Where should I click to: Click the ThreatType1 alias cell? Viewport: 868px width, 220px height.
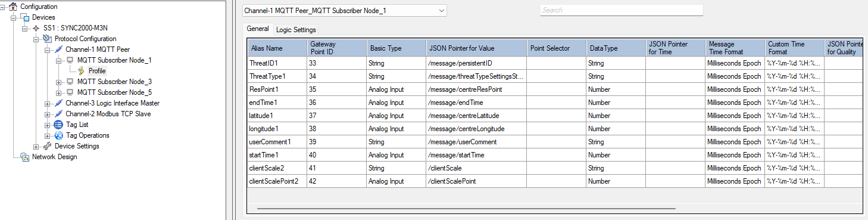[x=277, y=76]
